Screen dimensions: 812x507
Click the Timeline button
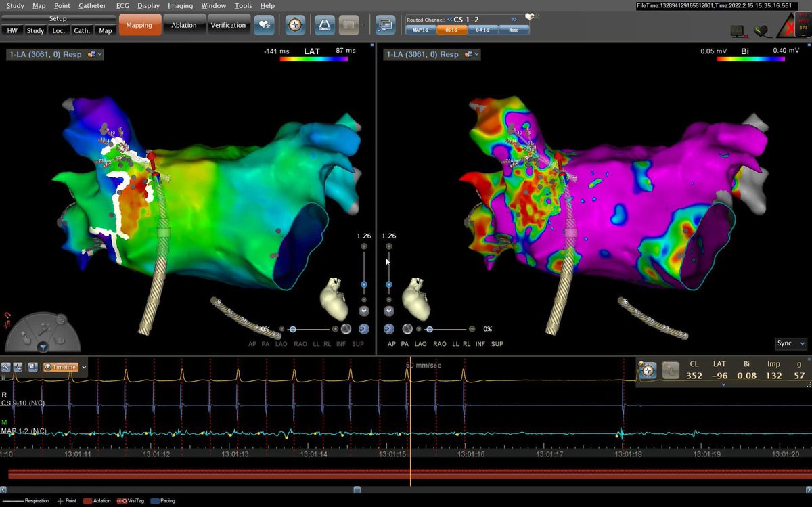click(61, 367)
